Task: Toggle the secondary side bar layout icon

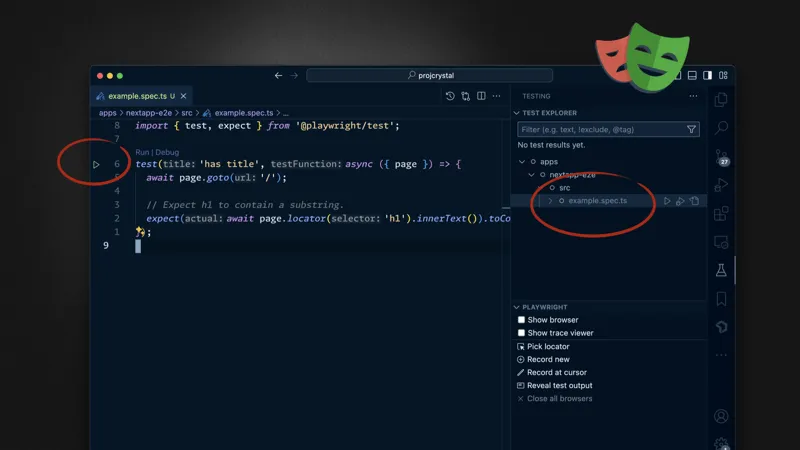Action: pyautogui.click(x=707, y=75)
